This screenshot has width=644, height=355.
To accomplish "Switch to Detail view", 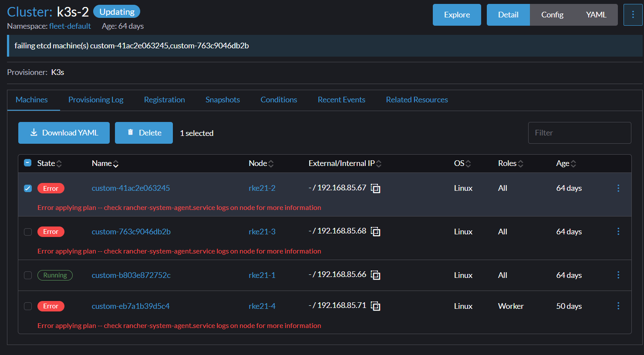I will click(x=508, y=15).
